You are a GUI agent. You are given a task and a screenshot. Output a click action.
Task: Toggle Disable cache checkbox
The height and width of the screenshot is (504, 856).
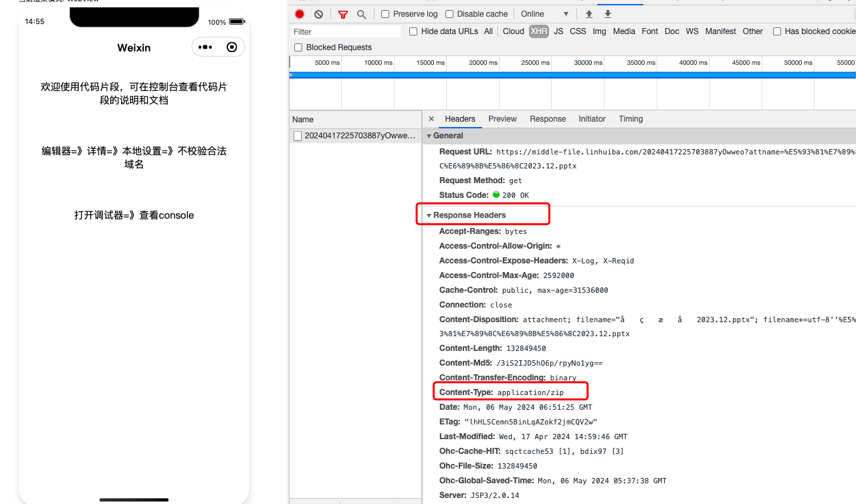pyautogui.click(x=449, y=14)
